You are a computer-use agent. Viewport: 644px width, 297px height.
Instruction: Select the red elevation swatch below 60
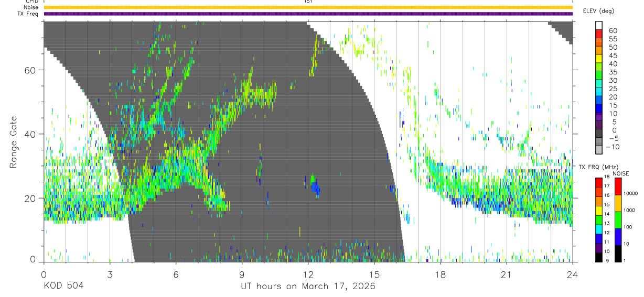click(599, 34)
